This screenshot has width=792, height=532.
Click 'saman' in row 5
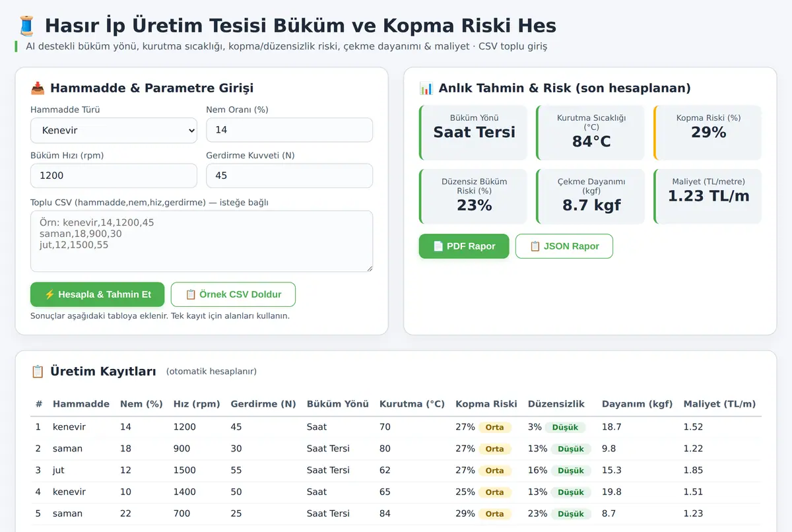68,514
